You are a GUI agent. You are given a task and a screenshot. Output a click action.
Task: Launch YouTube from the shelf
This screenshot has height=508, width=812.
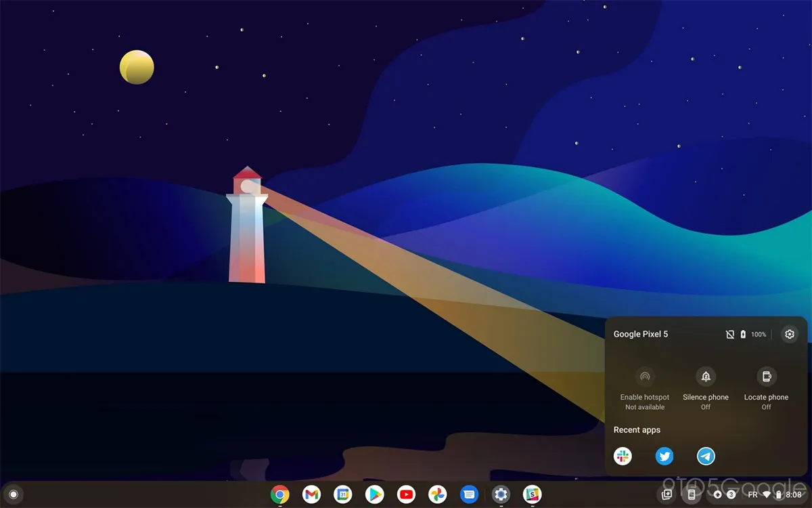(406, 494)
